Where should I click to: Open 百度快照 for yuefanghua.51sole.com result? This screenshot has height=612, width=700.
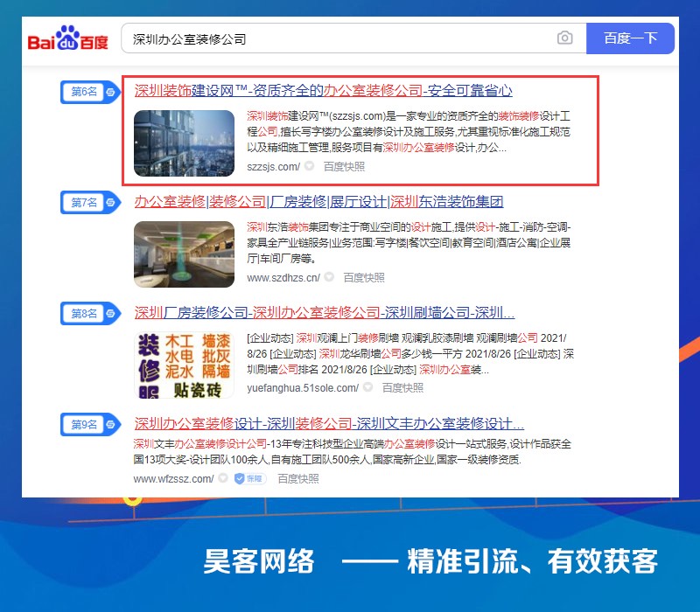[402, 388]
